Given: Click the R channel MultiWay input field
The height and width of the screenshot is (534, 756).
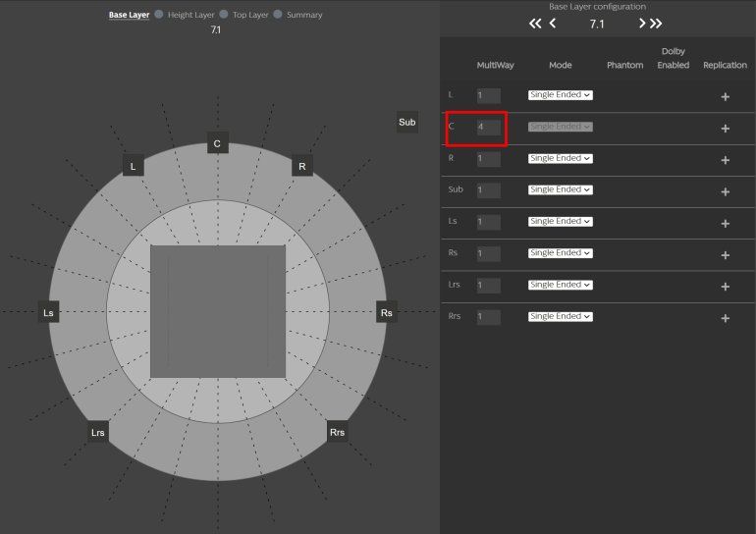Looking at the screenshot, I should tap(488, 159).
